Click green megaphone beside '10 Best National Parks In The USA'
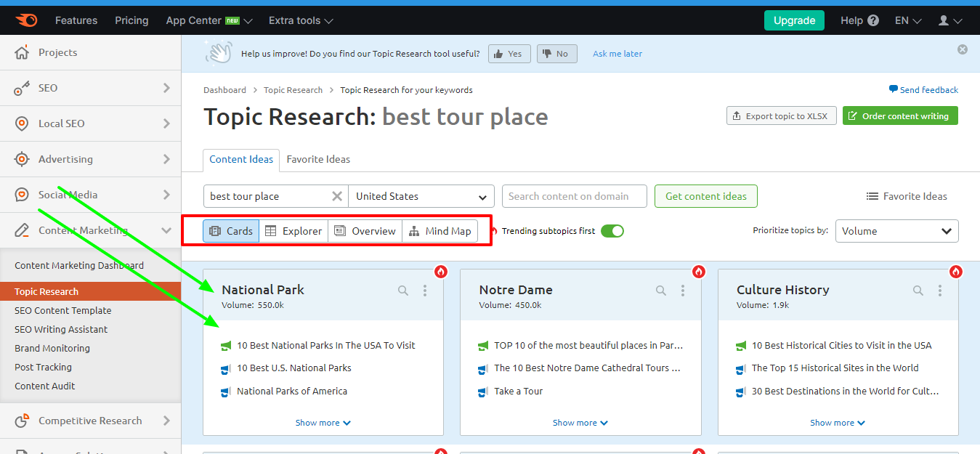Screen dimensions: 980x454 [x=226, y=346]
